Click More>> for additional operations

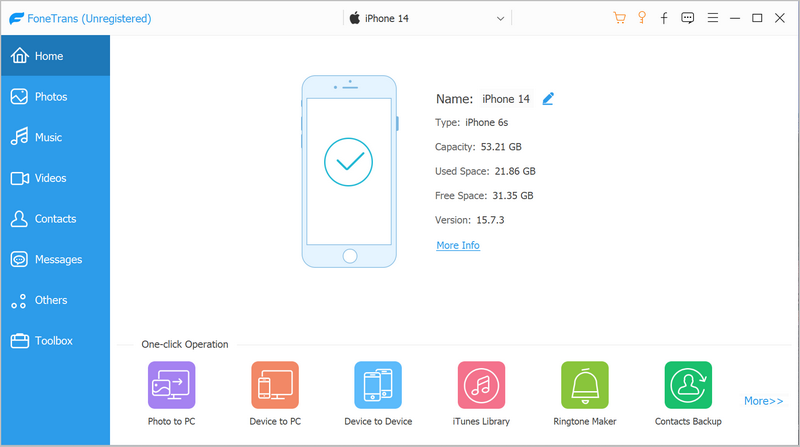(763, 401)
